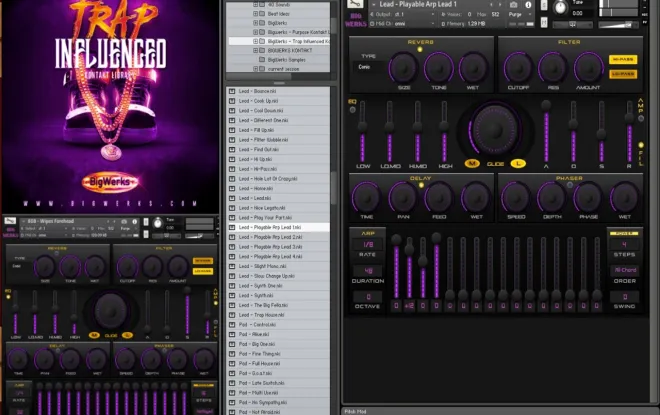The height and width of the screenshot is (415, 660).
Task: Toggle the FIL envelope LED
Action: tap(641, 145)
